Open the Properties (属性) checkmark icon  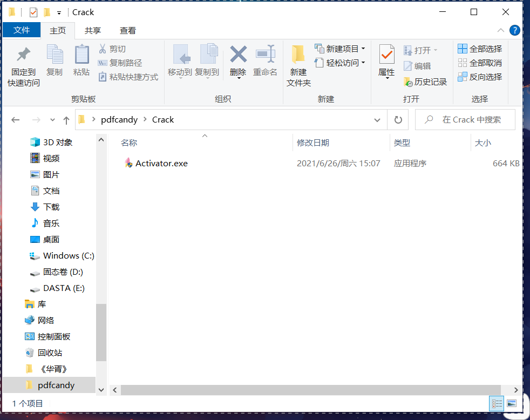tap(386, 54)
